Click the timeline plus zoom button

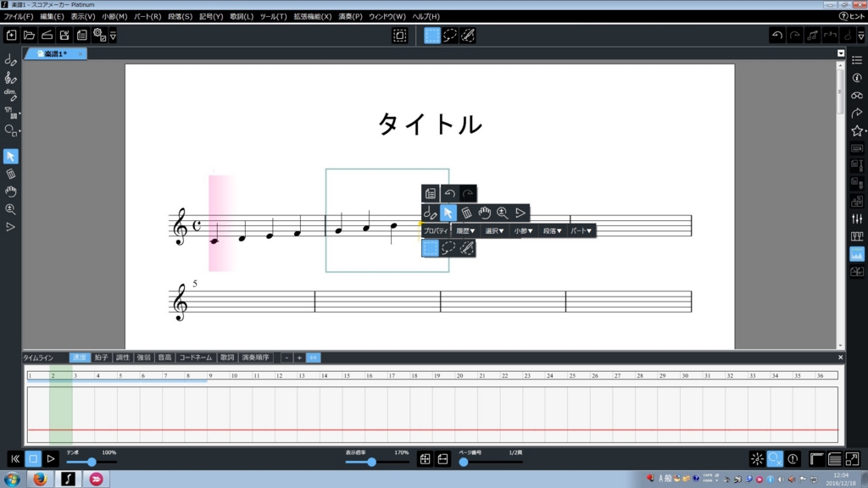[x=299, y=358]
